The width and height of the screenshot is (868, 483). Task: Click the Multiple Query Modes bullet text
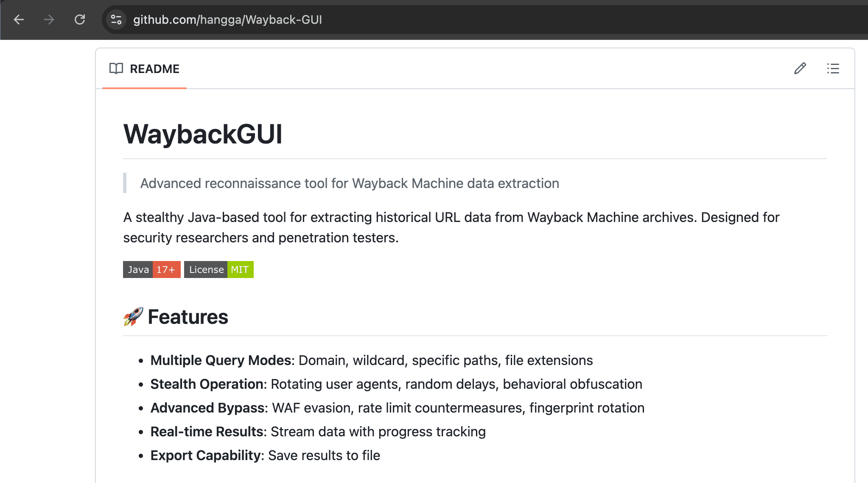coord(371,360)
